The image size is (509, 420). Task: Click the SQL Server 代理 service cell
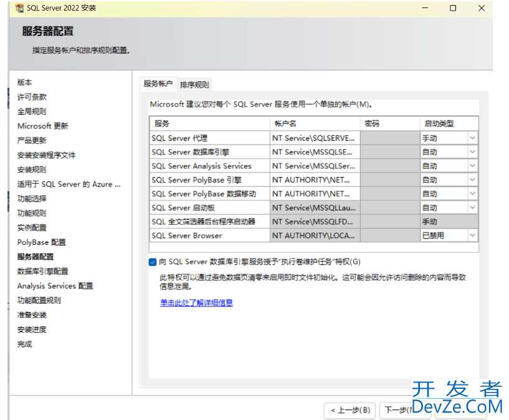(x=210, y=138)
